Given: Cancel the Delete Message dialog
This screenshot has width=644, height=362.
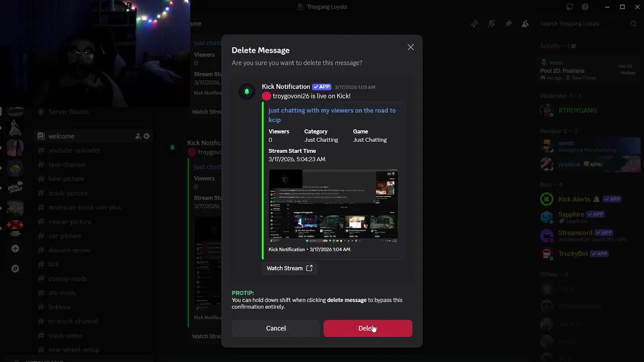Looking at the screenshot, I should click(276, 328).
